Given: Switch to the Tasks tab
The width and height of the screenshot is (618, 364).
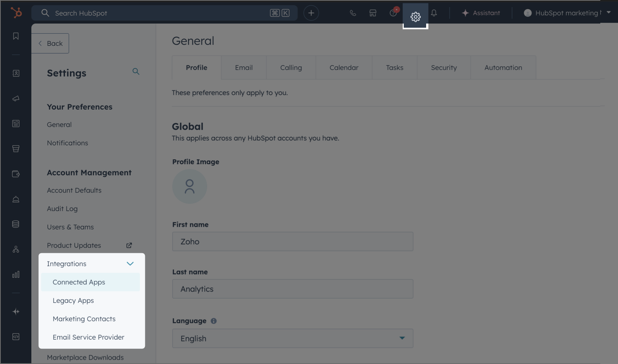Looking at the screenshot, I should pyautogui.click(x=395, y=68).
